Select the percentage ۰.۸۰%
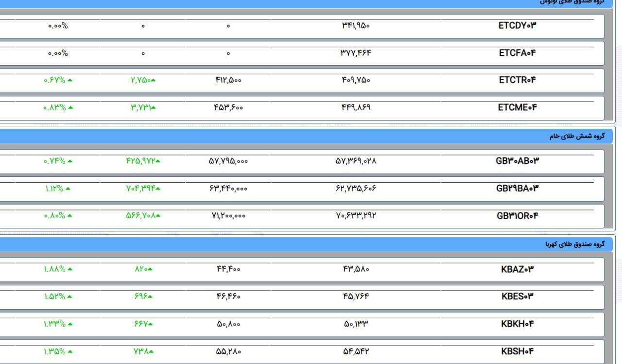 point(54,216)
